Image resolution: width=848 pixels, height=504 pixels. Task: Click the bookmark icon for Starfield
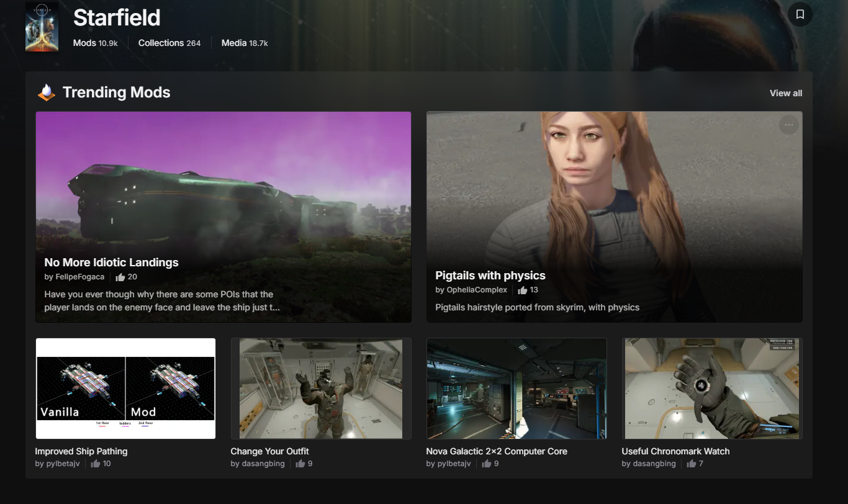(x=800, y=14)
